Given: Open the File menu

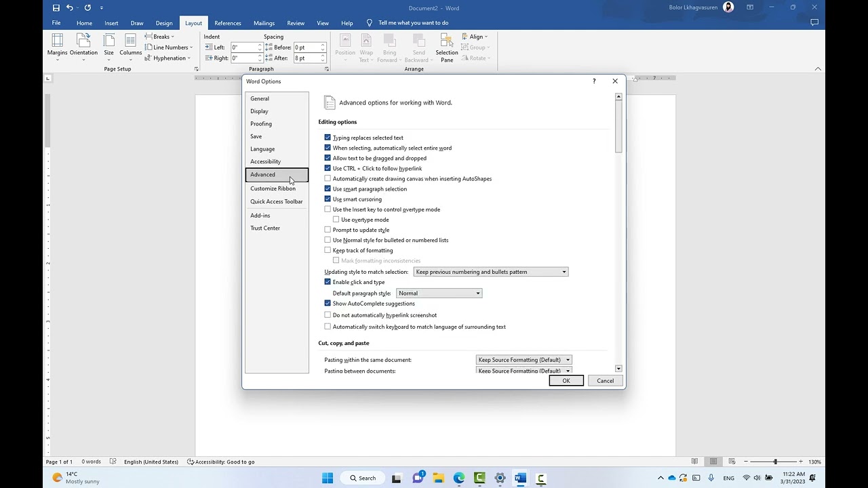Looking at the screenshot, I should click(56, 23).
